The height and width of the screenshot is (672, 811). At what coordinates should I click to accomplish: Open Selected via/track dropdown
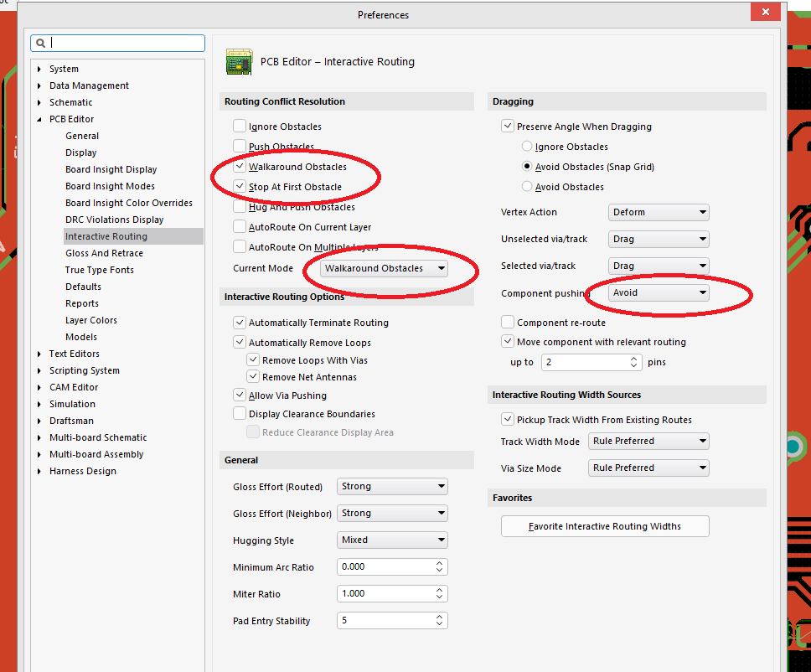click(x=659, y=266)
